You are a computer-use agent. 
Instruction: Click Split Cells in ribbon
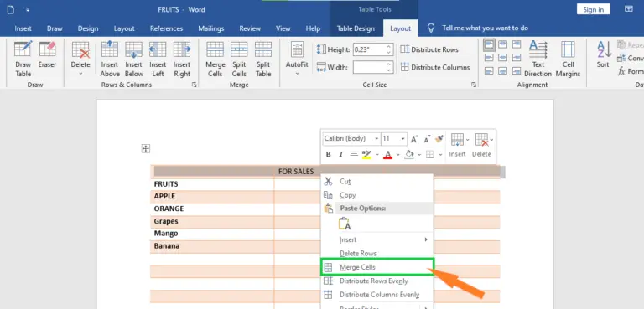pos(239,59)
